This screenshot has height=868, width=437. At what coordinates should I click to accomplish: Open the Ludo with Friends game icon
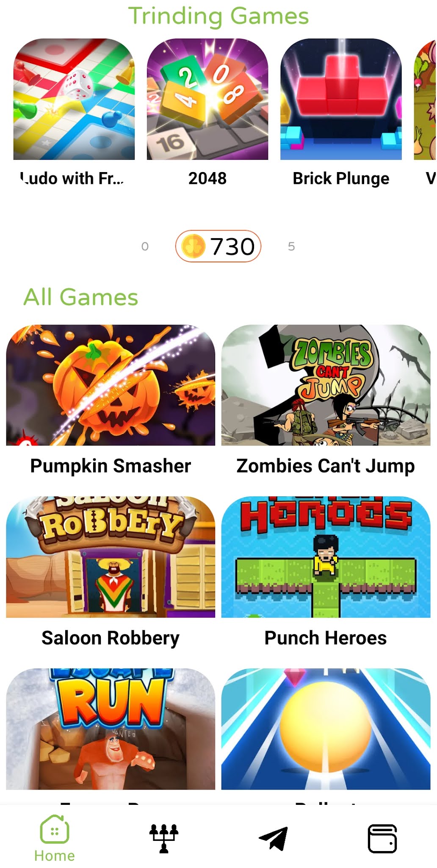tap(74, 99)
